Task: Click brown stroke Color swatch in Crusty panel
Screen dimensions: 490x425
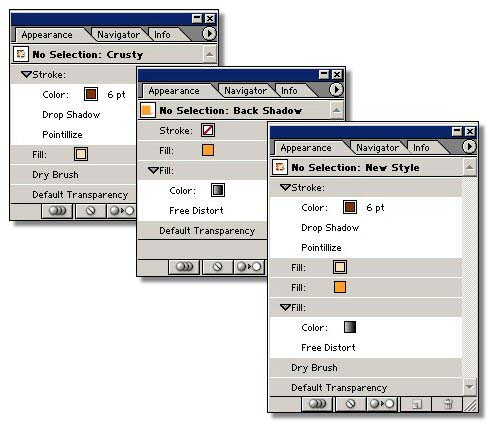Action: (x=91, y=94)
